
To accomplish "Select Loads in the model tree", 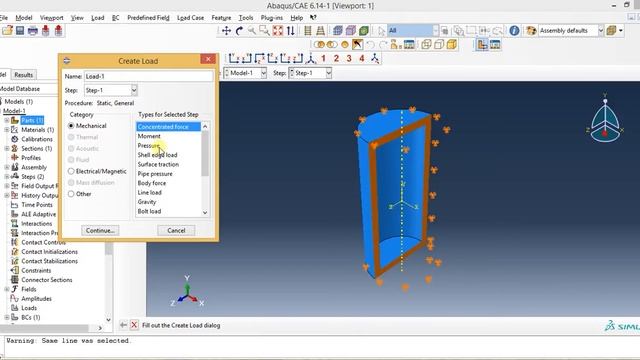I will [29, 308].
